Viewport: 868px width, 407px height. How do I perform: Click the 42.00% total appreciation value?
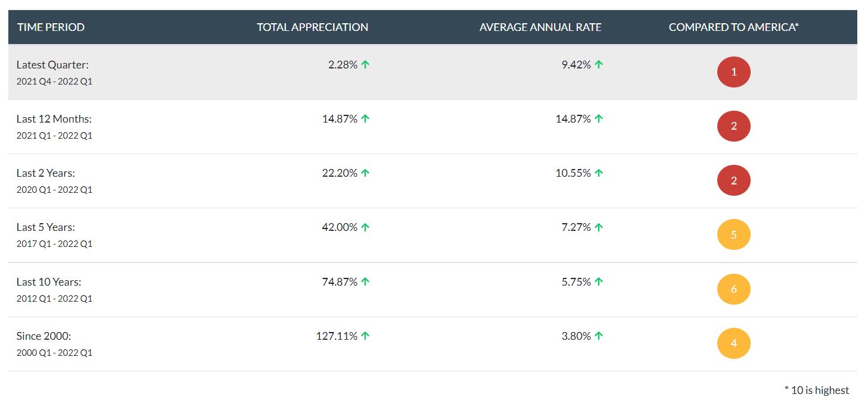[340, 227]
